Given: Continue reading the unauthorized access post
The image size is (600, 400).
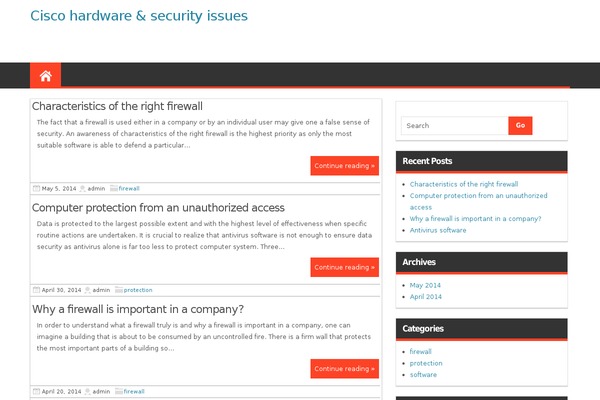Looking at the screenshot, I should (x=344, y=267).
